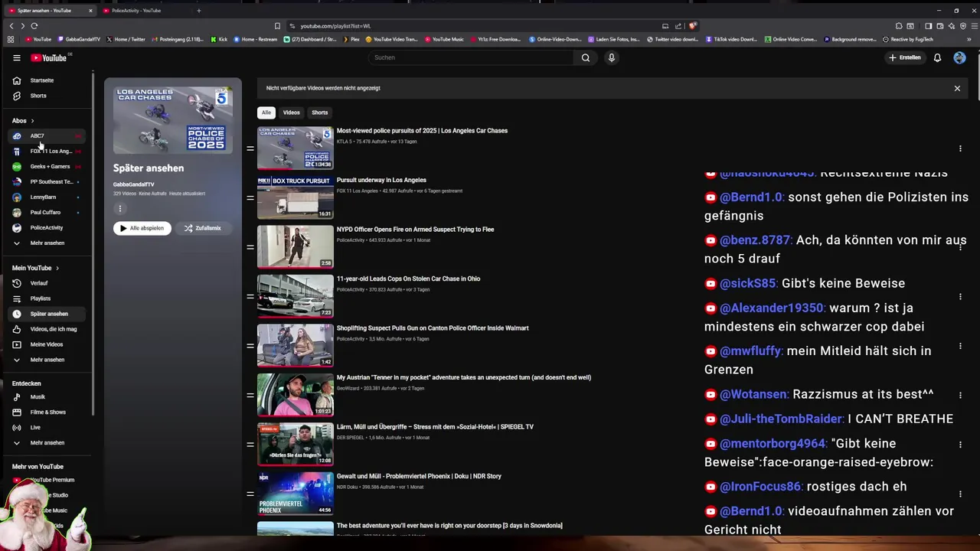
Task: Open Filme & Shows under Entdecken
Action: tap(46, 412)
